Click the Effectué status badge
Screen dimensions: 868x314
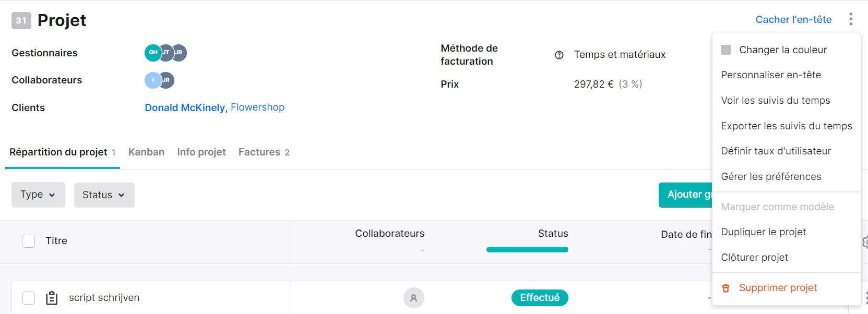click(x=540, y=298)
